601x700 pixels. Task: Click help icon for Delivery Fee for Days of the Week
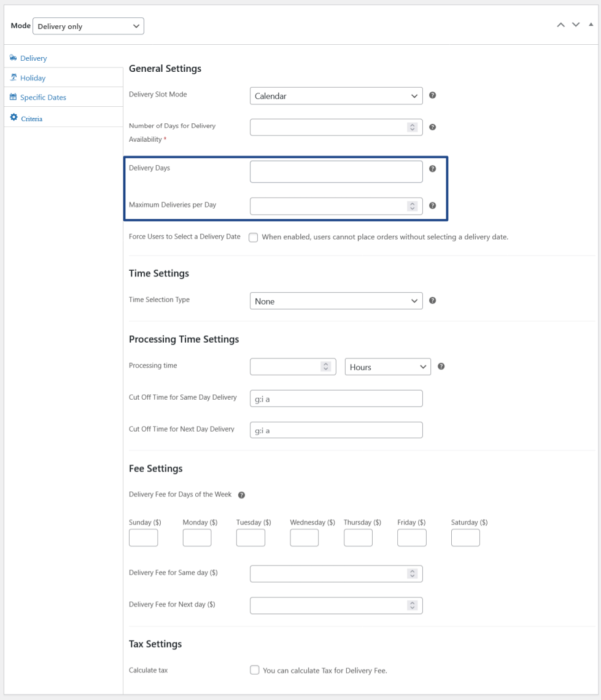241,495
